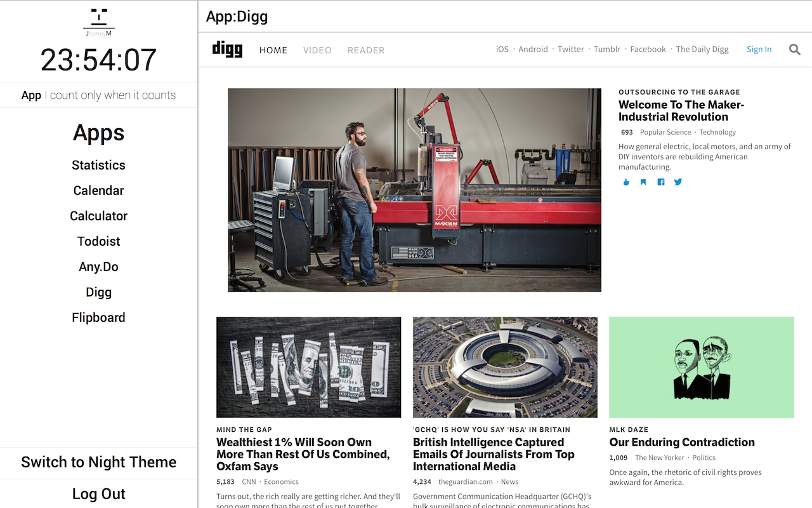Screen dimensions: 812x508
Task: Click the torn dollar bills story thumbnail
Action: click(308, 367)
